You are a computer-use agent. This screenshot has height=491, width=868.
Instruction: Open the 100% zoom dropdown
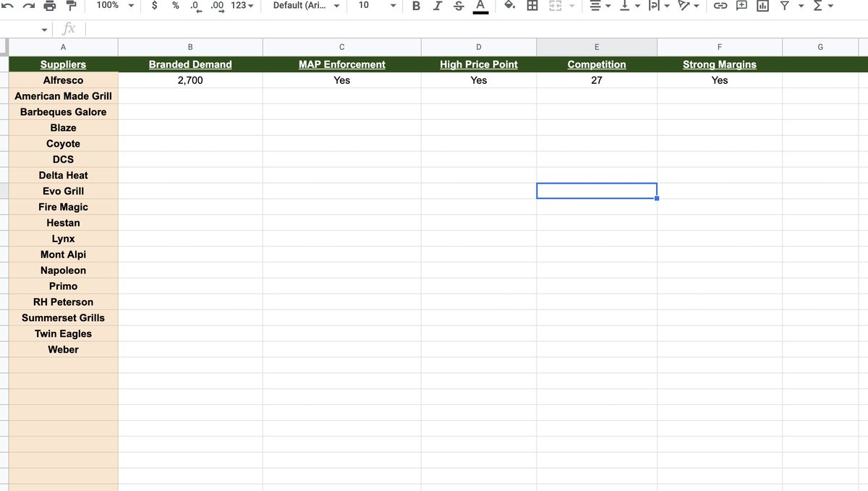pyautogui.click(x=116, y=6)
